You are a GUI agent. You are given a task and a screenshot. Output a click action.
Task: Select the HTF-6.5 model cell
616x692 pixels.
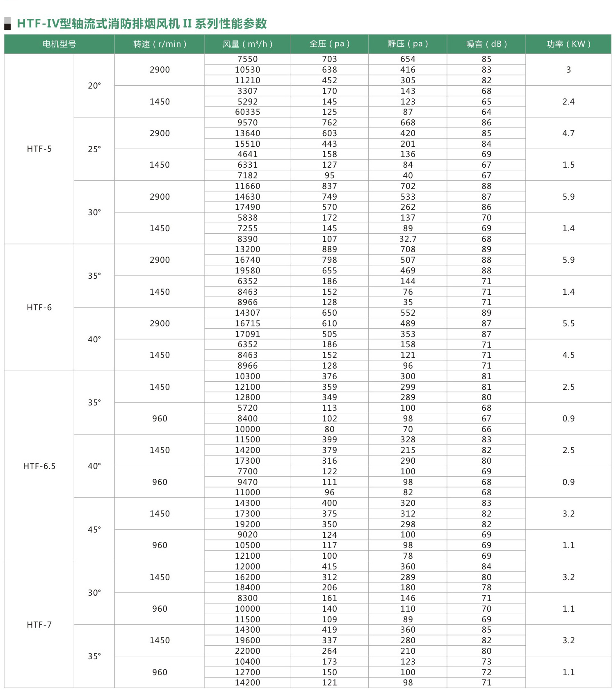point(39,466)
